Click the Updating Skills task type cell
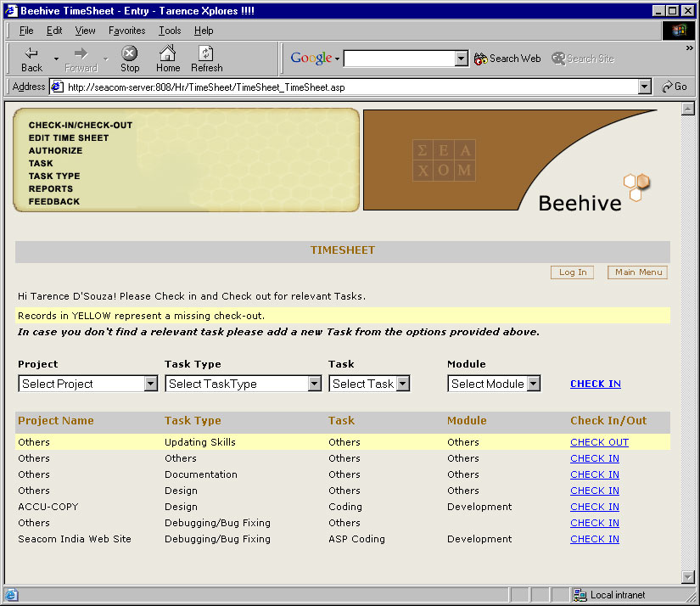The width and height of the screenshot is (700, 606). [x=200, y=442]
